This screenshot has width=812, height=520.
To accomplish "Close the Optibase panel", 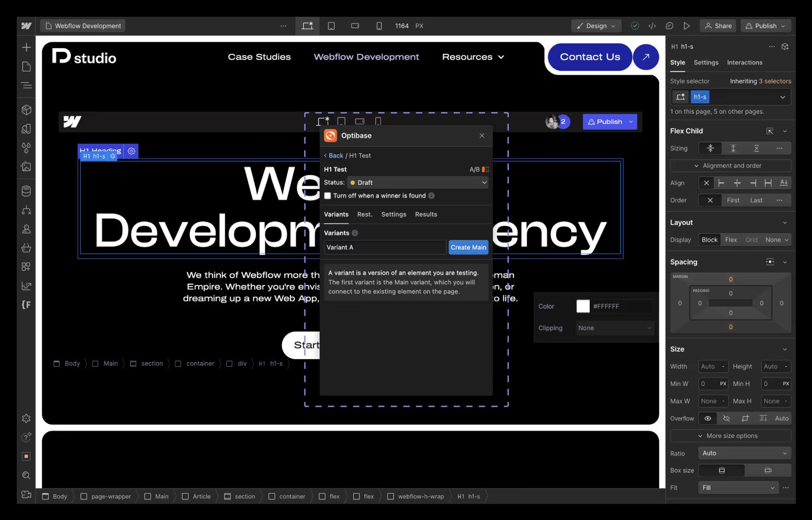I will pyautogui.click(x=482, y=136).
